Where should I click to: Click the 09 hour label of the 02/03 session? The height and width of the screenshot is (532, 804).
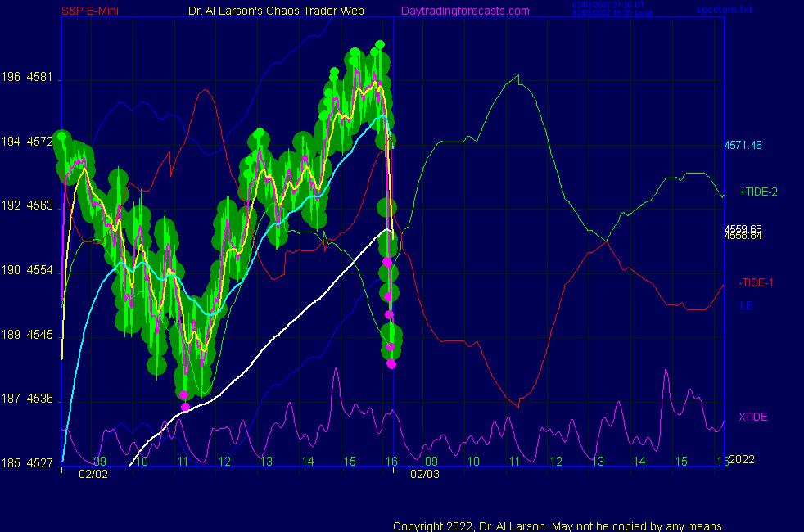(431, 462)
